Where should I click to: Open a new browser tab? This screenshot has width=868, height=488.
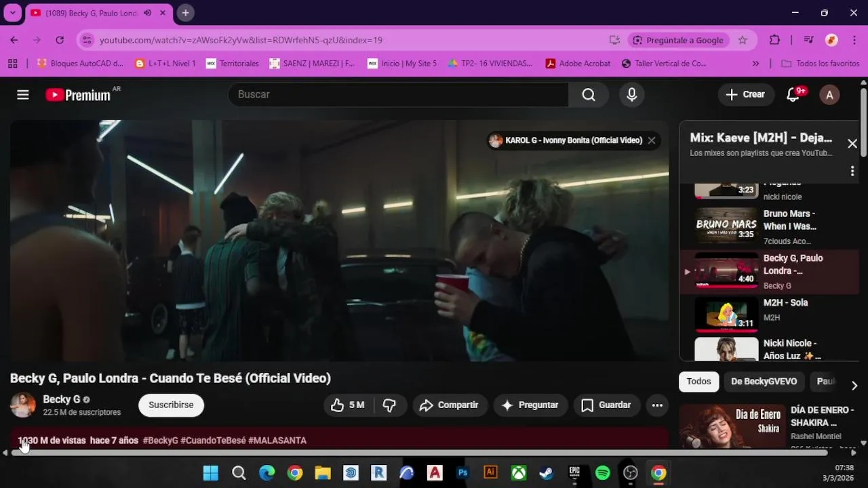coord(185,13)
